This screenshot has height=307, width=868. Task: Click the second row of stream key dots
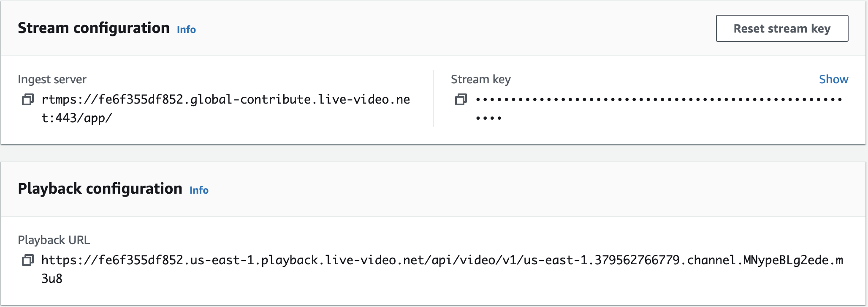coord(488,118)
